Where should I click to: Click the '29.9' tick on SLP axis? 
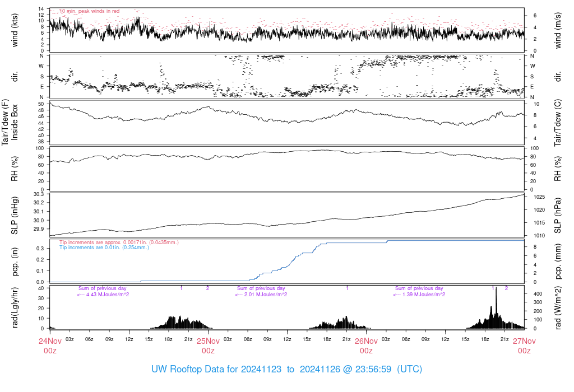(x=39, y=229)
